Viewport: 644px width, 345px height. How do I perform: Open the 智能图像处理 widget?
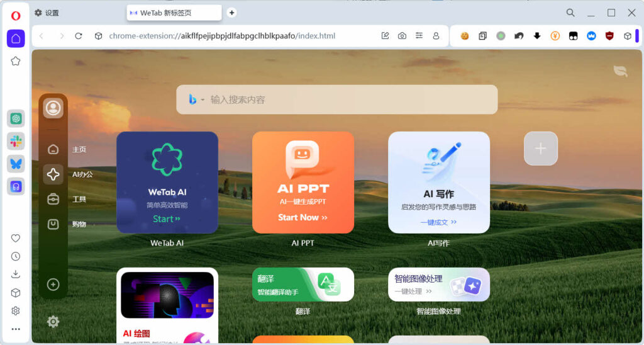pyautogui.click(x=438, y=285)
